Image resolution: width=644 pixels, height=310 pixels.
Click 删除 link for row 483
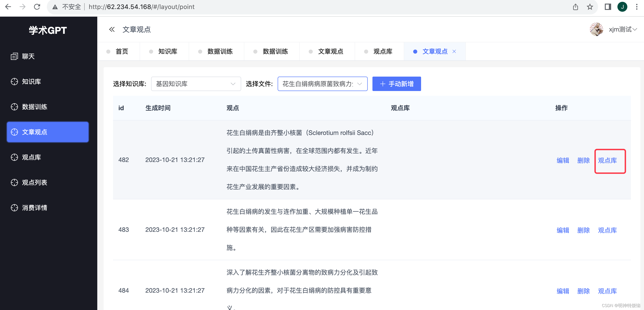point(583,230)
